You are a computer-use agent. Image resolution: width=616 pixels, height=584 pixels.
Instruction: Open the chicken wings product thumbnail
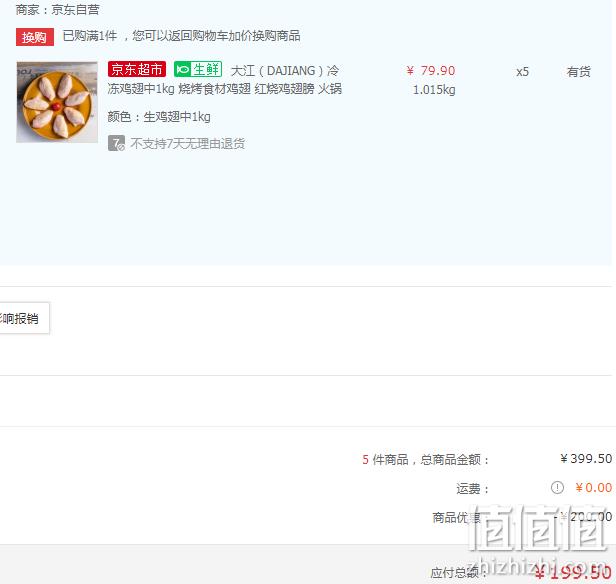[57, 102]
